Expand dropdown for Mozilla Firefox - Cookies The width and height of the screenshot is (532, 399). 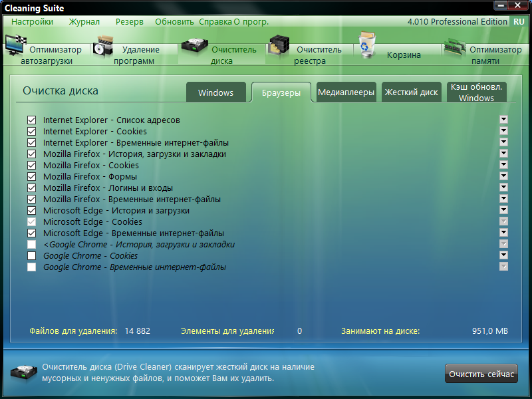coord(503,164)
